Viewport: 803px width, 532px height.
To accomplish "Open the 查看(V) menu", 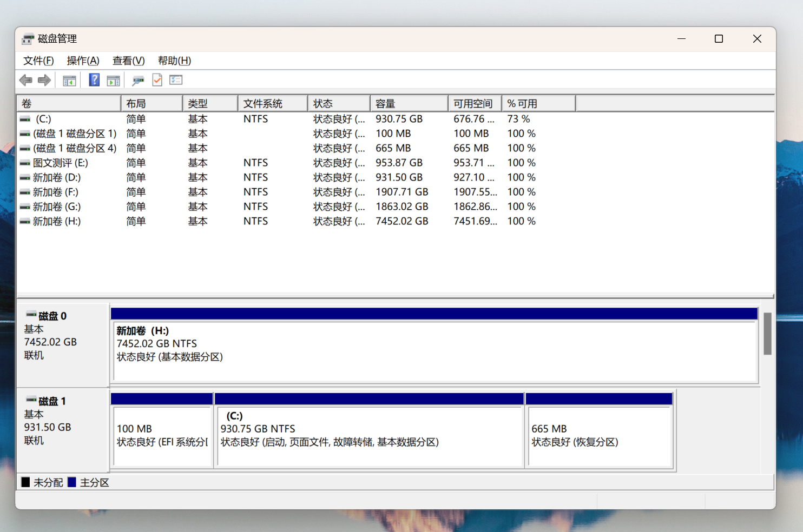I will pyautogui.click(x=128, y=61).
